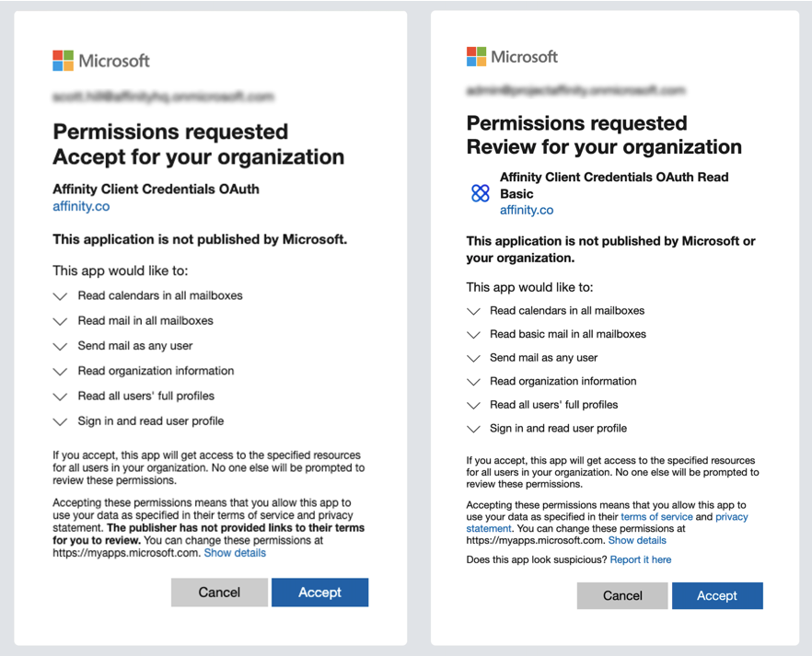Screen dimensions: 812x656
Task: Expand "Read all users' full profiles" in left dialog
Action: [61, 397]
